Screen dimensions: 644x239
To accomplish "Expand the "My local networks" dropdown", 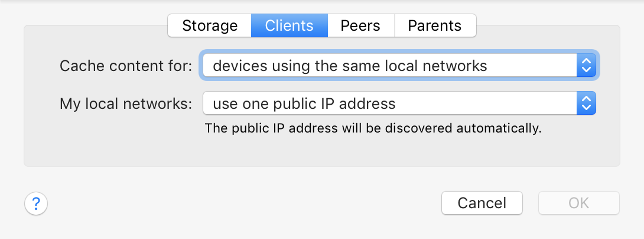I will [x=399, y=103].
